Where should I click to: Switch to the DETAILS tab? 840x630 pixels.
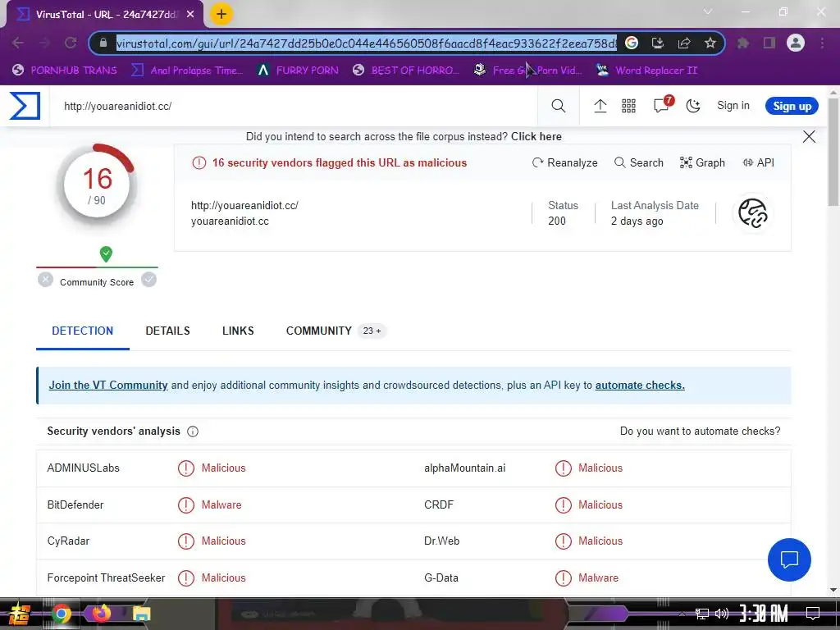click(167, 331)
